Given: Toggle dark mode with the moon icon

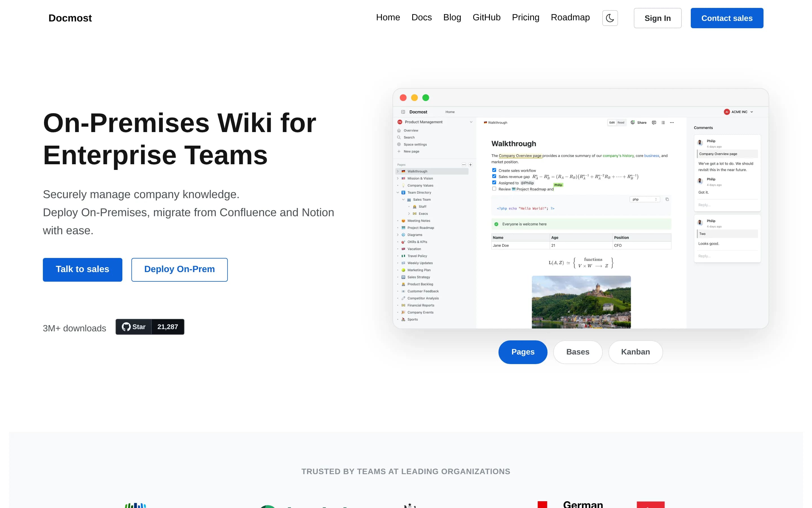Looking at the screenshot, I should [610, 18].
